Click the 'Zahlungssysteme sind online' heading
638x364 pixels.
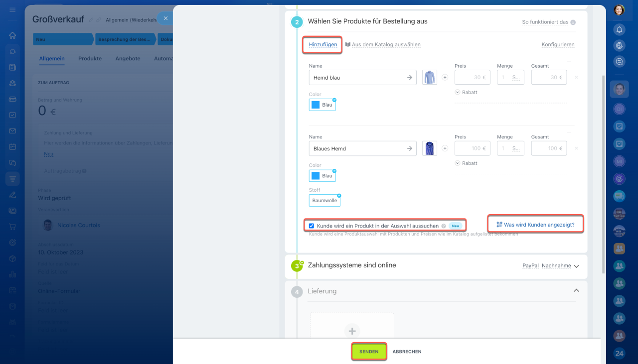click(352, 265)
